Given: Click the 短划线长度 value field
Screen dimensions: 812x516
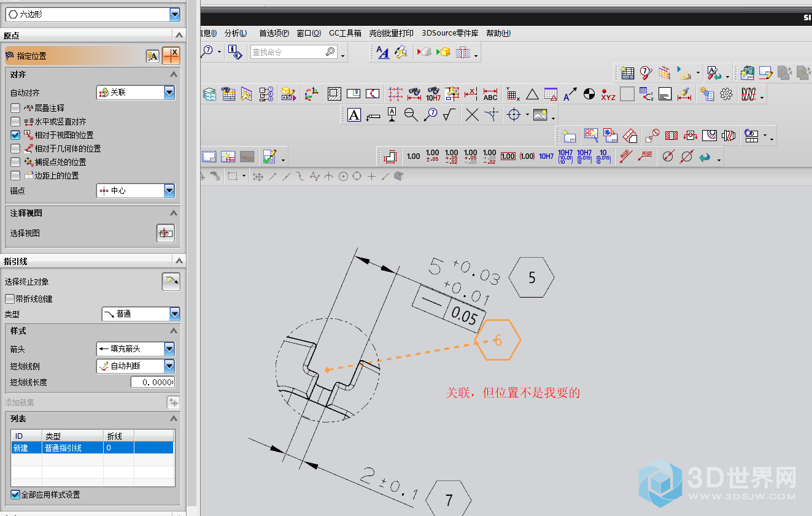Looking at the screenshot, I should click(153, 382).
